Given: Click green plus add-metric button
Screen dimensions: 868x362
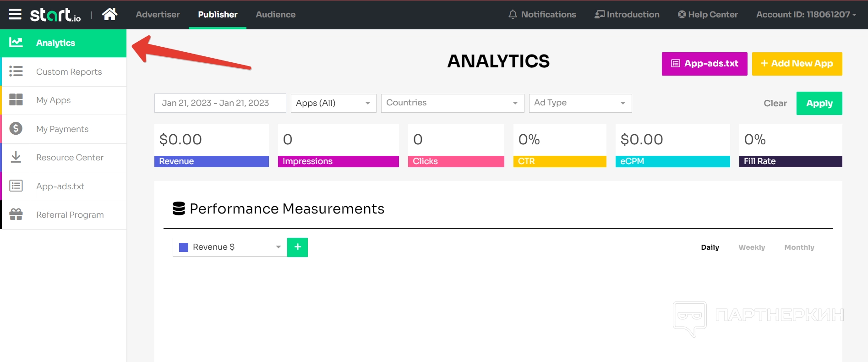Looking at the screenshot, I should 297,247.
